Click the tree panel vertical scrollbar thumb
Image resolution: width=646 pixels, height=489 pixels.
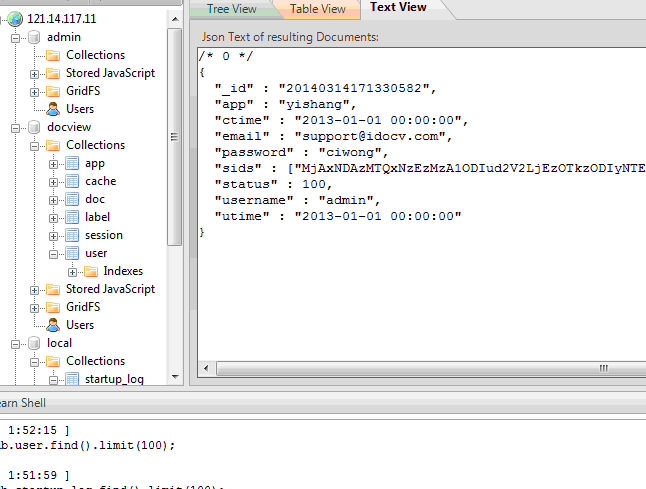point(175,137)
